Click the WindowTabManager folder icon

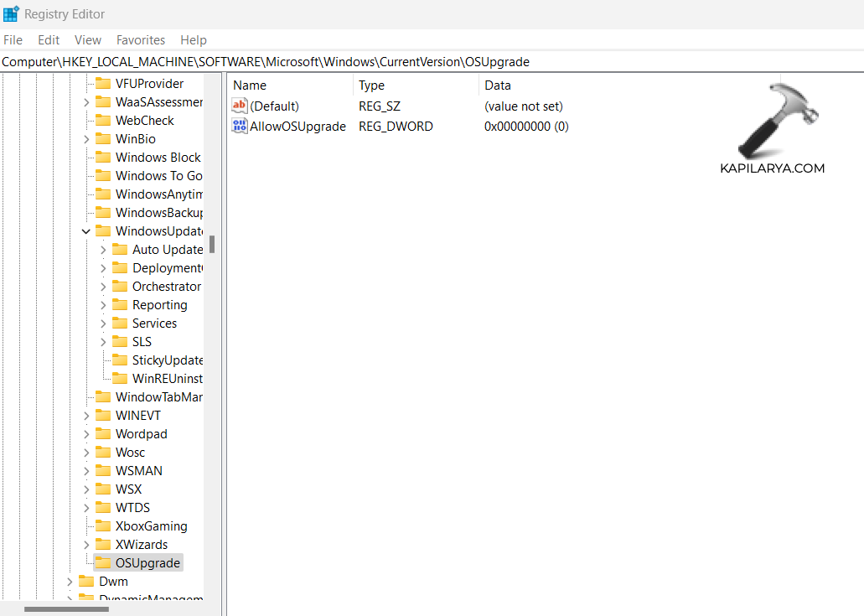pos(103,396)
